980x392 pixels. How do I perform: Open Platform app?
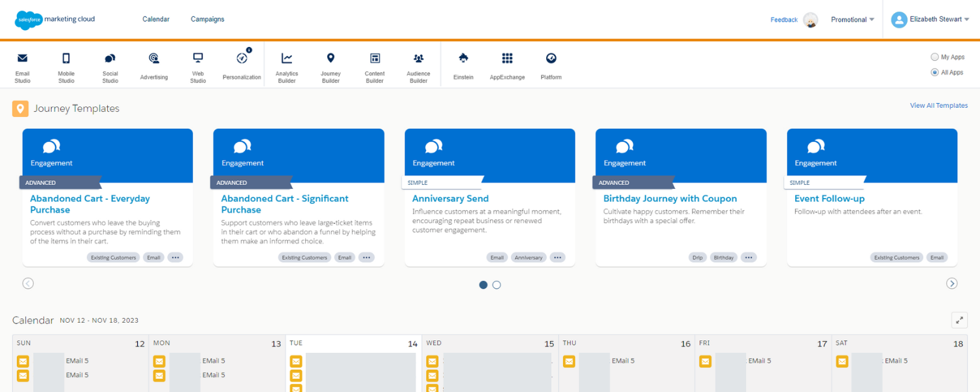(551, 67)
